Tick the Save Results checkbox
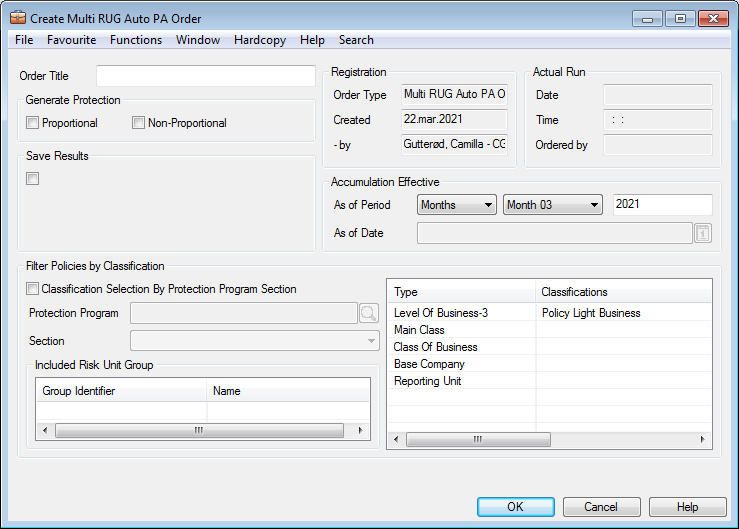The width and height of the screenshot is (739, 529). (x=33, y=179)
